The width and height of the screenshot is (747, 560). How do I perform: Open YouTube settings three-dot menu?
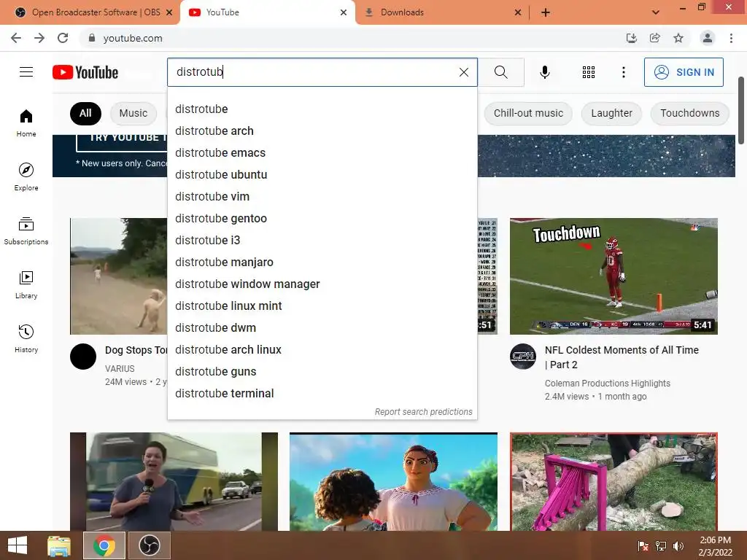tap(623, 72)
